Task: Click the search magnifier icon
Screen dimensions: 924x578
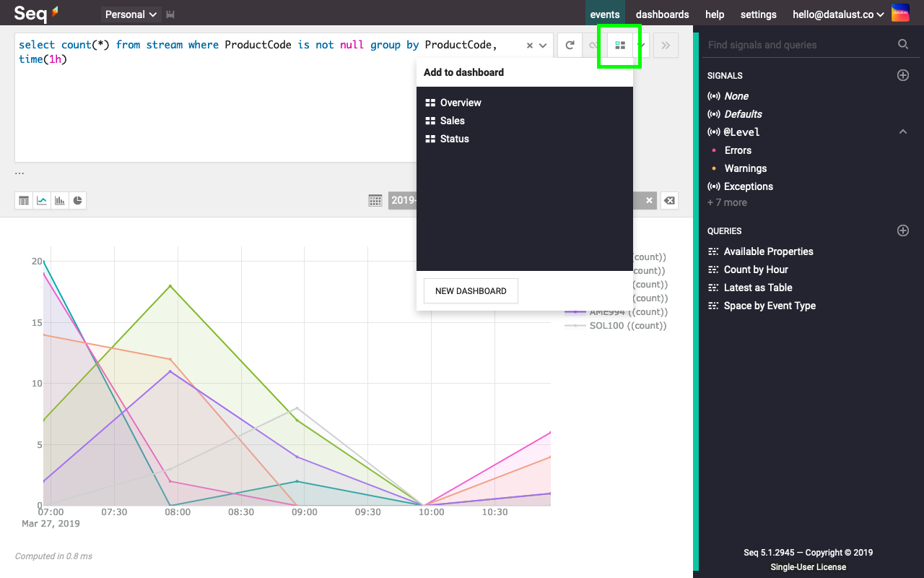Action: coord(903,45)
